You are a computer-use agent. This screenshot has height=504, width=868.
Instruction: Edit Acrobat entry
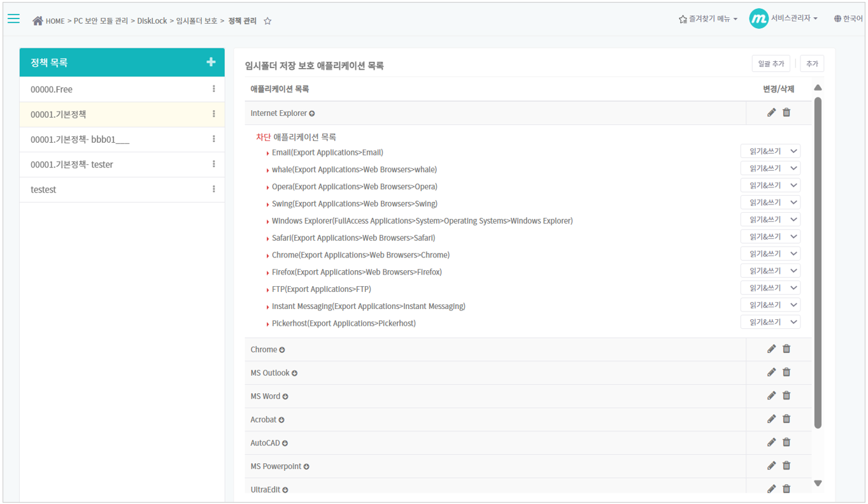(x=771, y=419)
